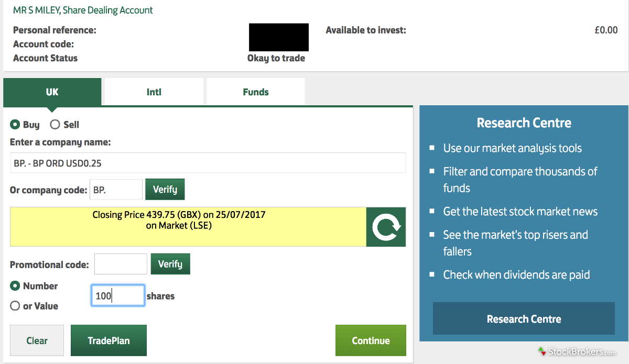
Task: Open the Funds tab
Action: 256,92
